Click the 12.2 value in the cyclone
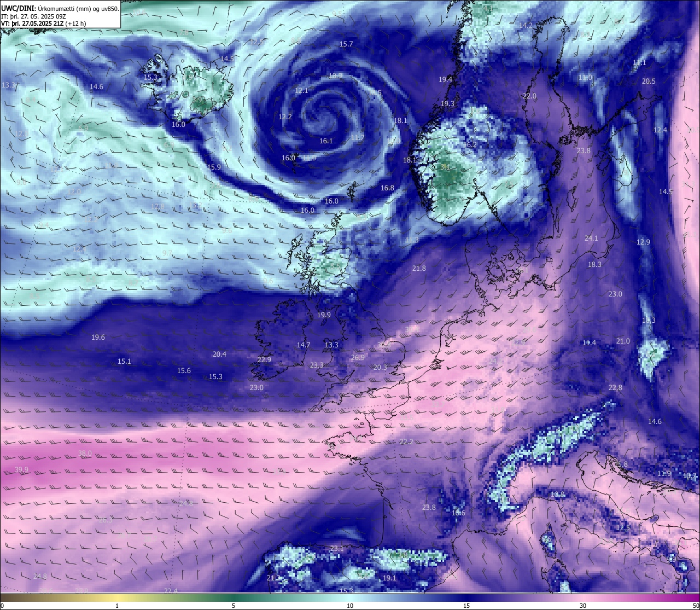 point(285,117)
